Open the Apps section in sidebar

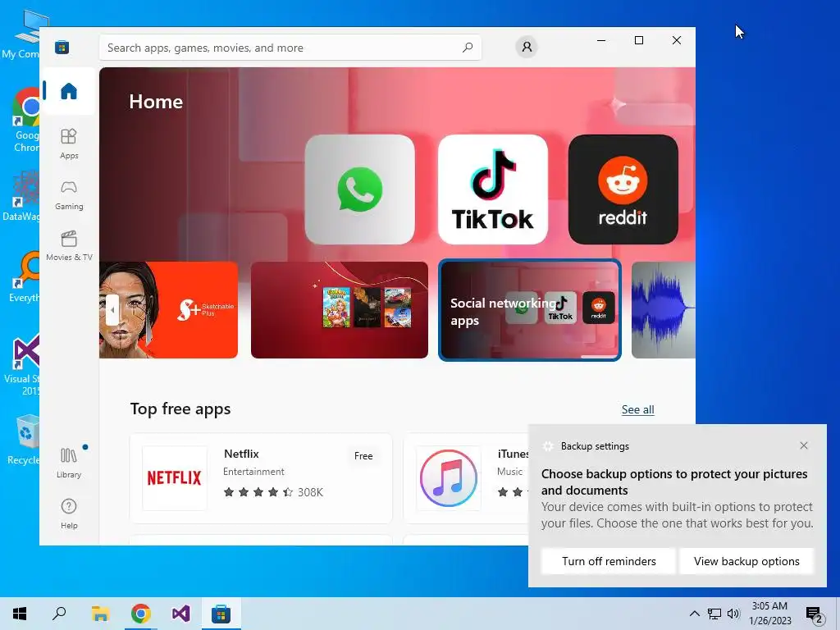pyautogui.click(x=69, y=144)
